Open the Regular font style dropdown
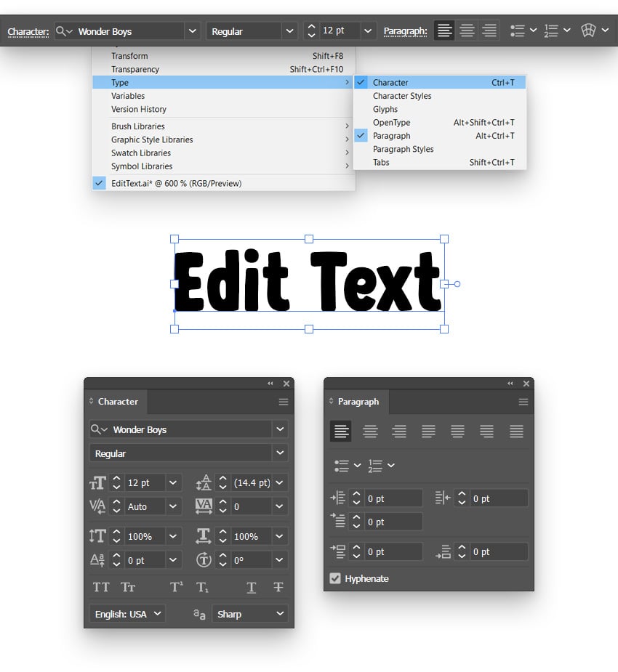 188,453
